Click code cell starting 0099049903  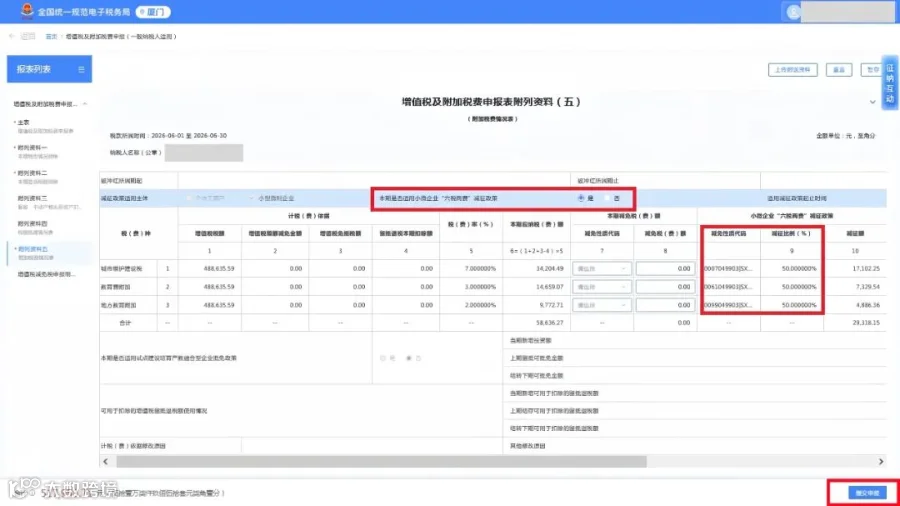click(x=728, y=305)
